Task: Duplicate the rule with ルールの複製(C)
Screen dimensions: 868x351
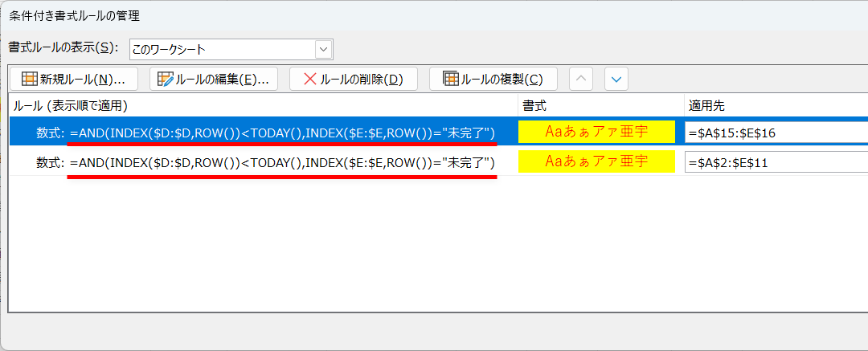Action: (493, 80)
